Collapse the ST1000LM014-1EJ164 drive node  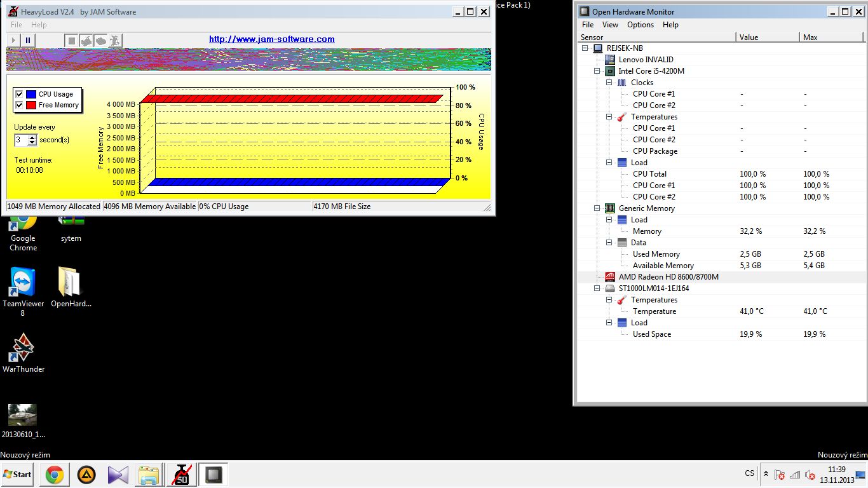597,288
